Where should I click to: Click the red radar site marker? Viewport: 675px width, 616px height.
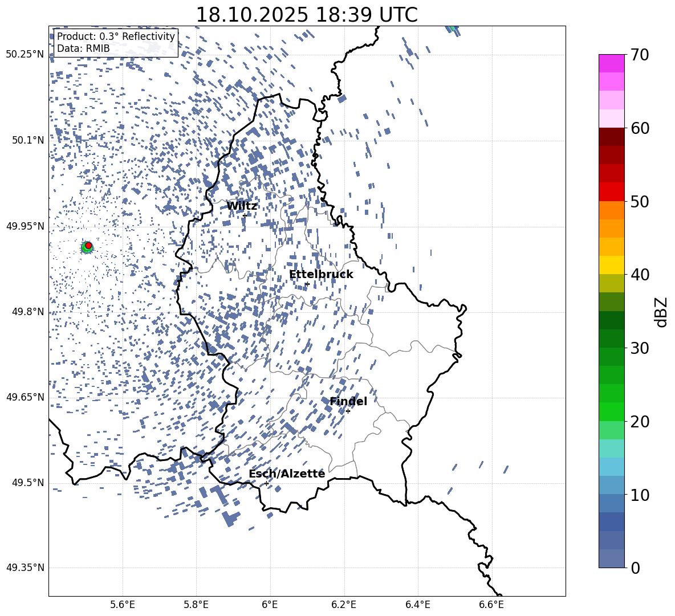(88, 245)
